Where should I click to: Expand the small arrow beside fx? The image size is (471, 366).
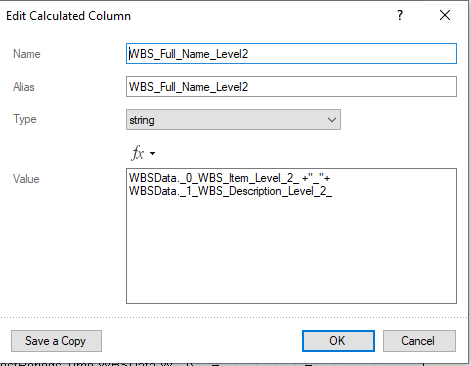(152, 154)
